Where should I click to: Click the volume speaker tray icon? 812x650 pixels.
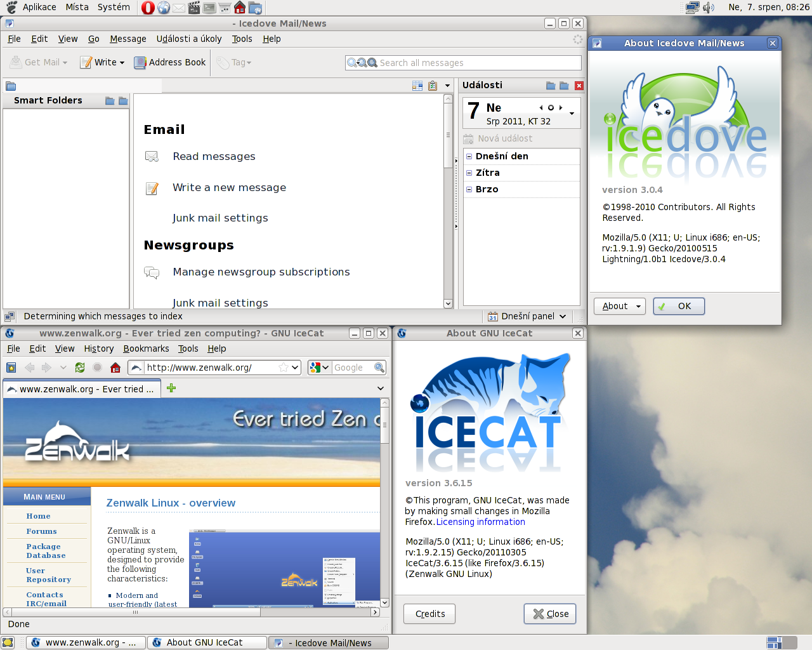tap(709, 8)
